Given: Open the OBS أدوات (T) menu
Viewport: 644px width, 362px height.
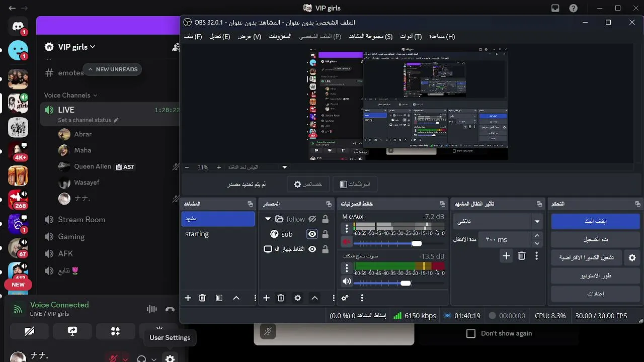Looking at the screenshot, I should click(x=411, y=37).
